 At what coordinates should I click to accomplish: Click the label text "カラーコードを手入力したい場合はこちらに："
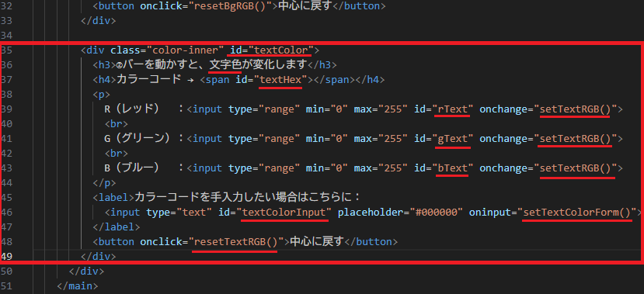pyautogui.click(x=248, y=198)
